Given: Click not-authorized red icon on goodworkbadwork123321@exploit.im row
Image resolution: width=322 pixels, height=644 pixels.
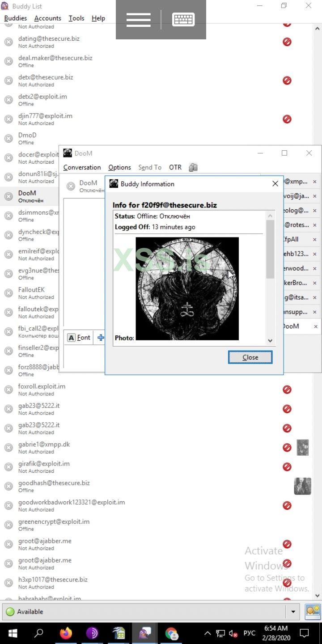Looking at the screenshot, I should click(287, 505).
